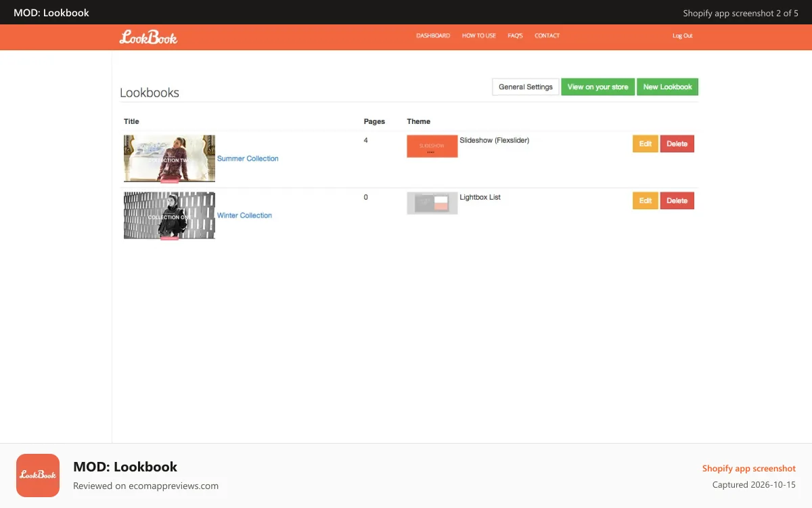
Task: Click the Title column header
Action: [x=131, y=121]
